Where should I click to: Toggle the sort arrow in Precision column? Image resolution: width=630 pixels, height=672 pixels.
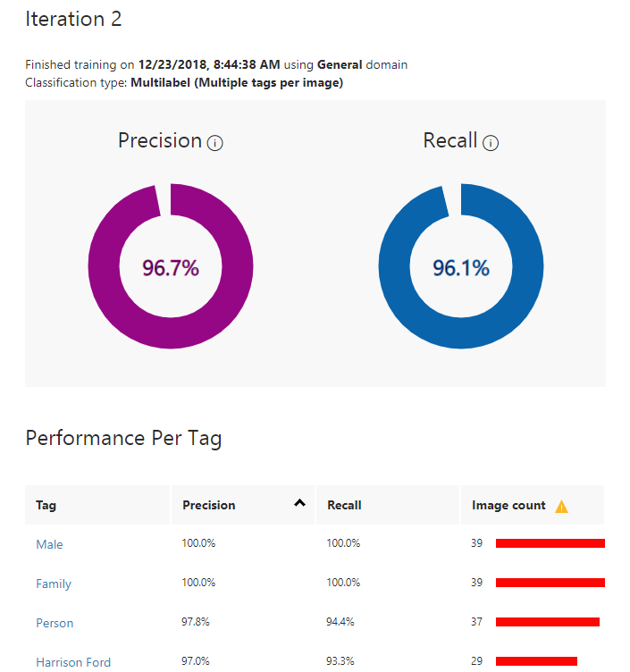(299, 504)
